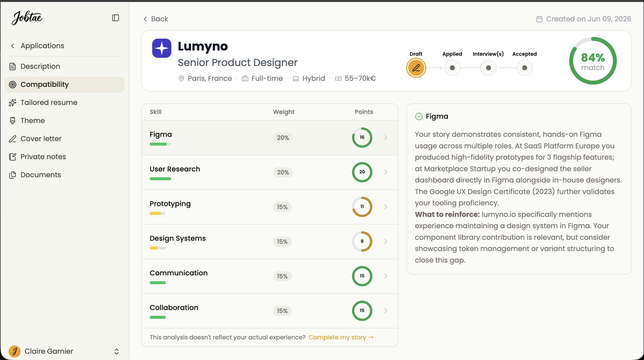Click the Prototyping 11 points ring
Image resolution: width=644 pixels, height=360 pixels.
(x=362, y=207)
